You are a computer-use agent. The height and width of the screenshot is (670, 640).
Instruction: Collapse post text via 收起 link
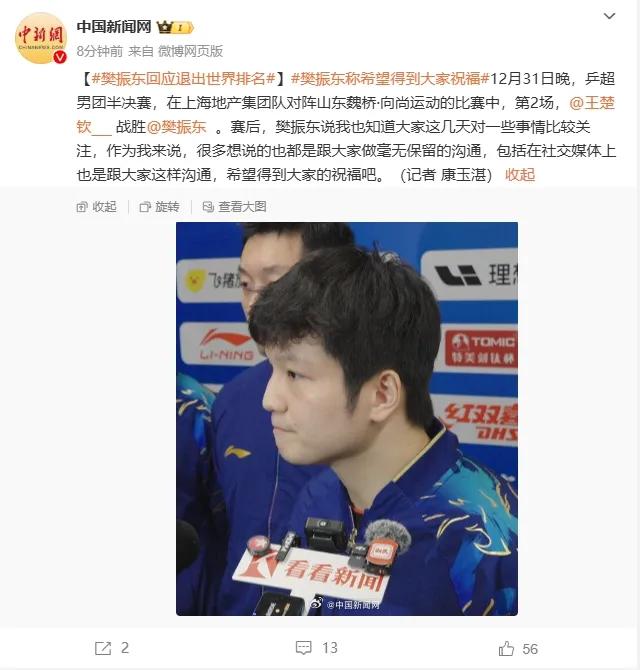520,175
